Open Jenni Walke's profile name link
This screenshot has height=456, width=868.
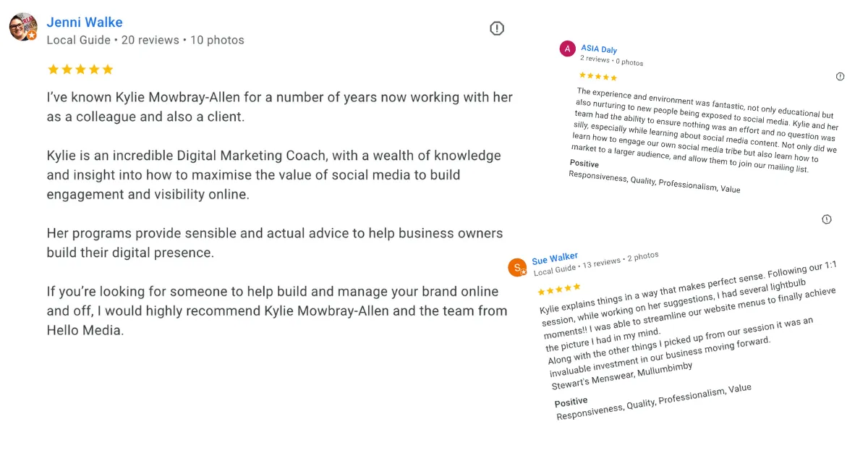click(x=85, y=22)
